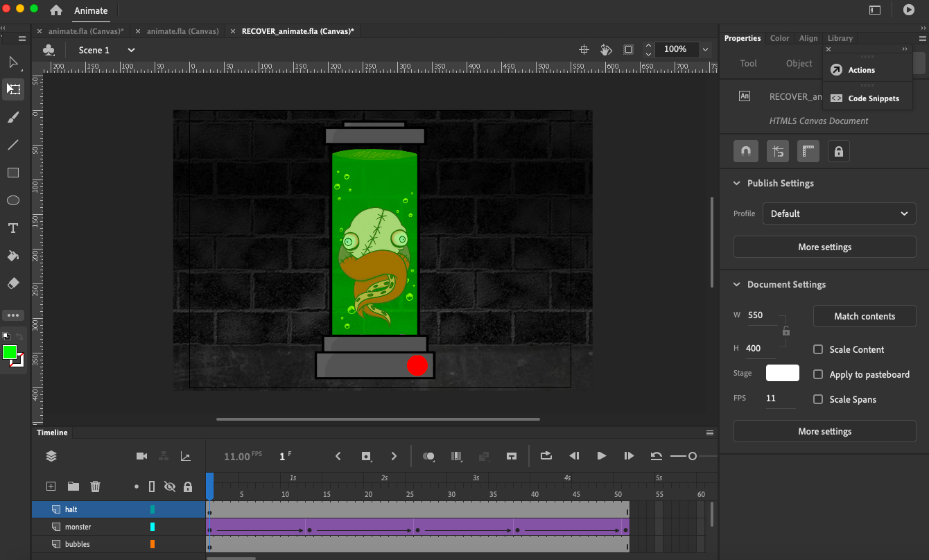
Task: Select the Brush tool
Action: 12,117
